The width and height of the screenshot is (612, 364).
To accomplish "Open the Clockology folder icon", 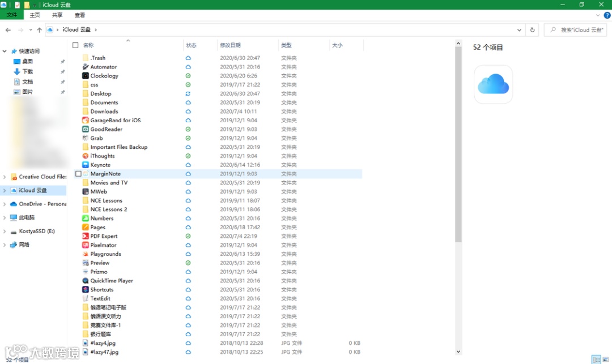I will (86, 76).
